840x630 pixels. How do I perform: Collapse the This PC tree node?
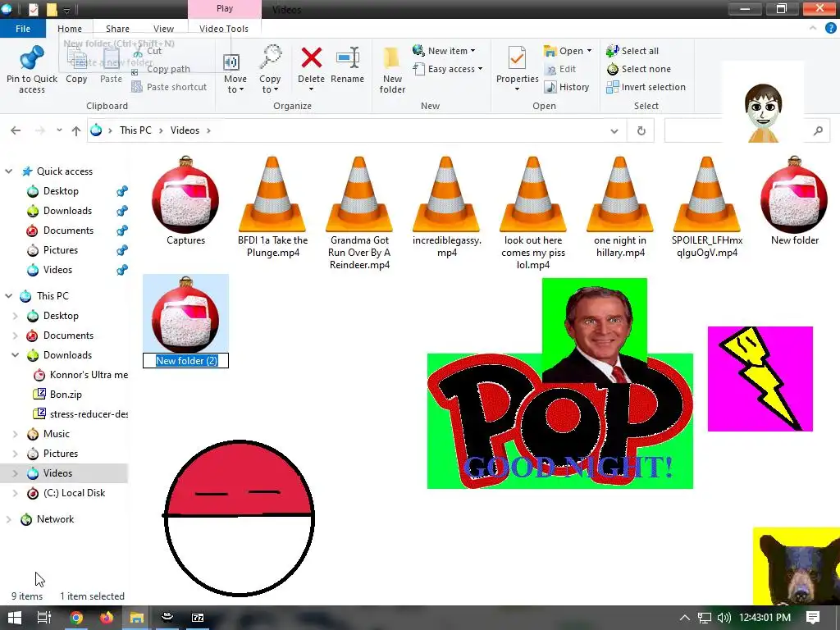[8, 295]
